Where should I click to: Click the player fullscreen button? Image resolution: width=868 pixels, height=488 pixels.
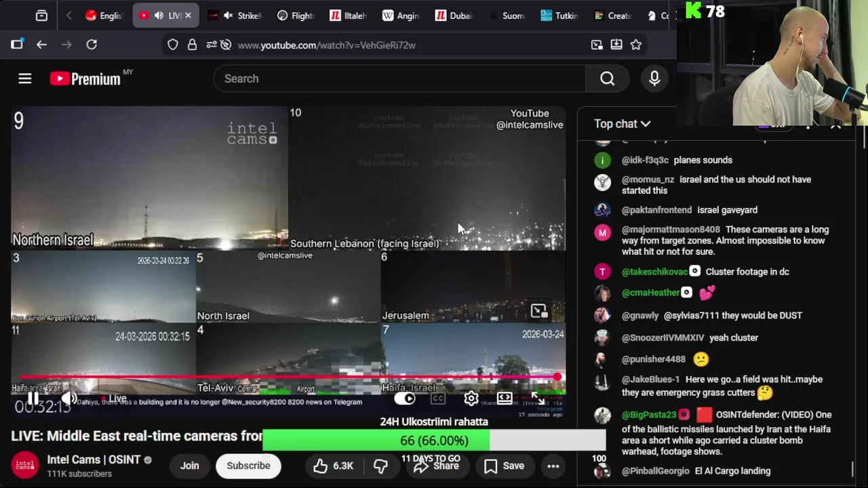coord(538,399)
